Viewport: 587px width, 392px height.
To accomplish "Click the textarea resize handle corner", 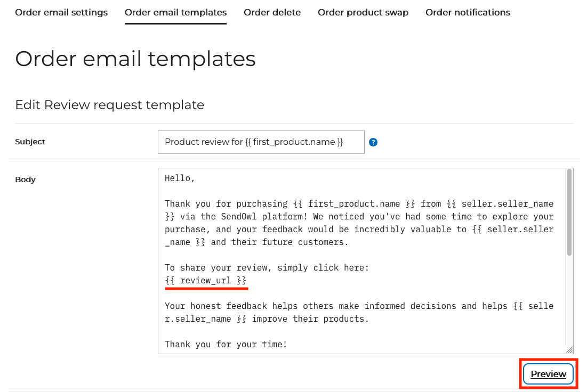I will coord(569,349).
